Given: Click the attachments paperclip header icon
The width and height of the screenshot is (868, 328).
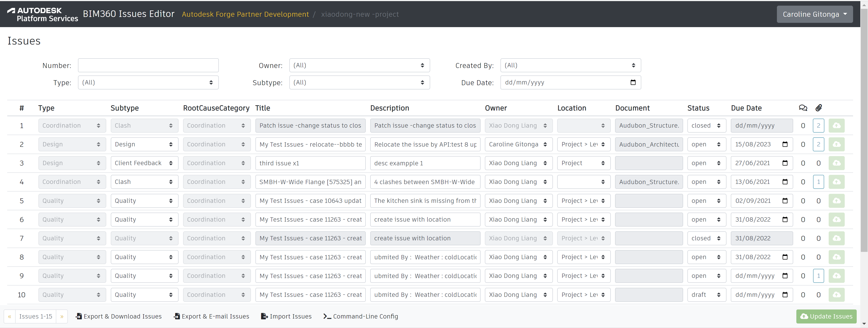Looking at the screenshot, I should [818, 108].
